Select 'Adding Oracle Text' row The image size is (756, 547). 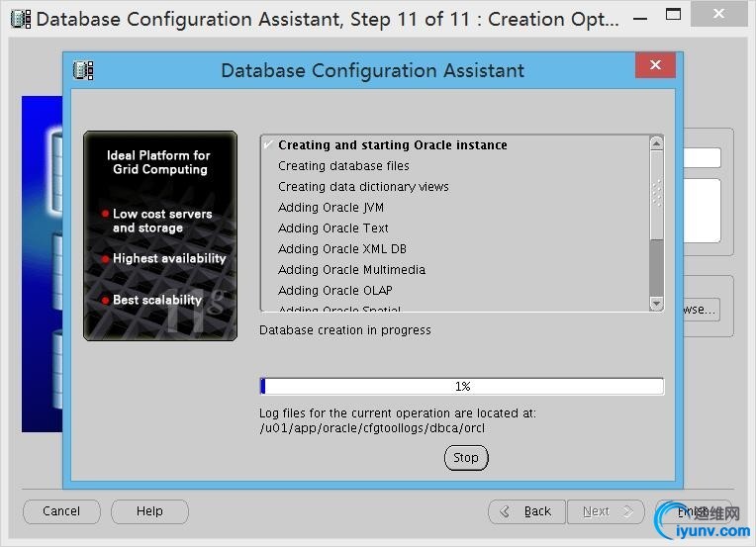click(x=455, y=228)
